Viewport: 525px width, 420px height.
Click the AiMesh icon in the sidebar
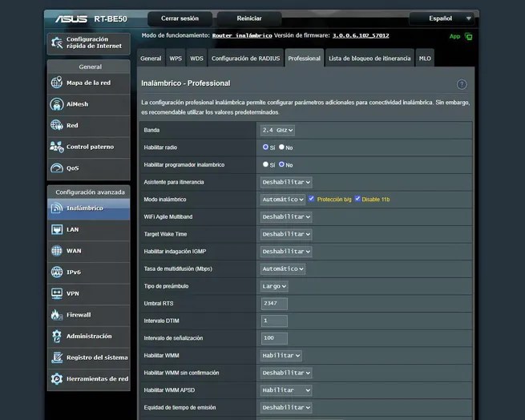click(57, 104)
